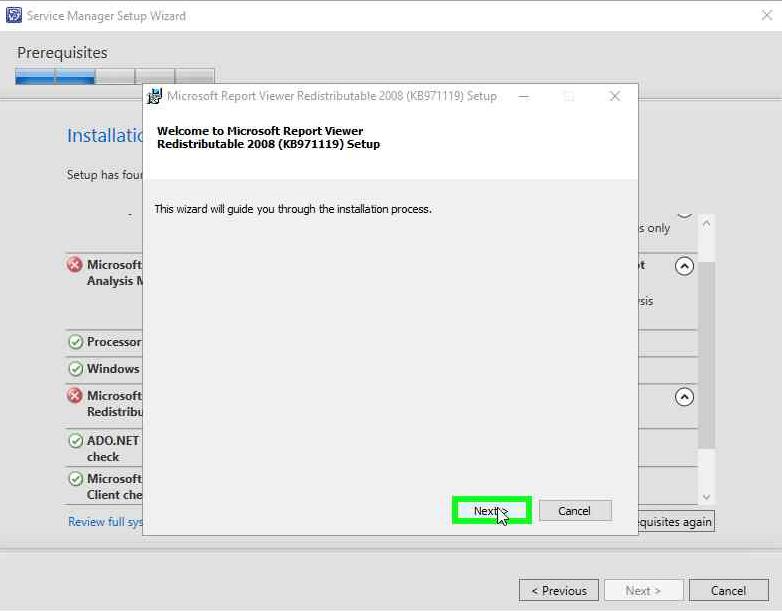Click the prerequisites list scrollbar thumb
This screenshot has width=782, height=611.
pyautogui.click(x=706, y=354)
